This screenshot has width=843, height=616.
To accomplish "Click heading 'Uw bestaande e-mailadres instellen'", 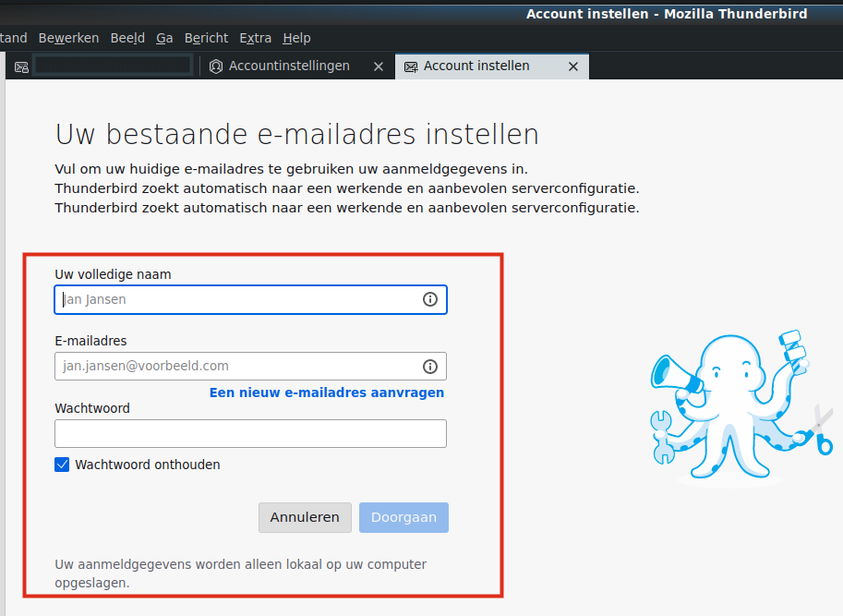I will click(x=296, y=135).
